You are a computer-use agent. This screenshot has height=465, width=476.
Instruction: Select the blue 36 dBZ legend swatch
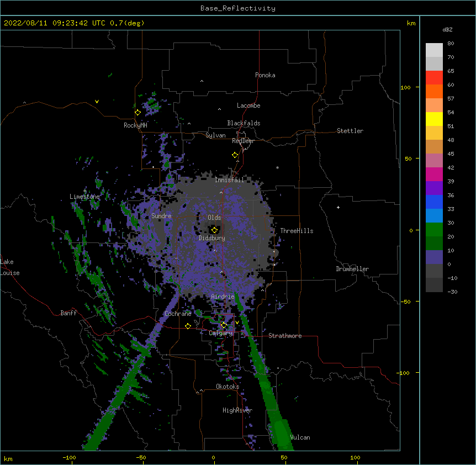click(x=434, y=202)
